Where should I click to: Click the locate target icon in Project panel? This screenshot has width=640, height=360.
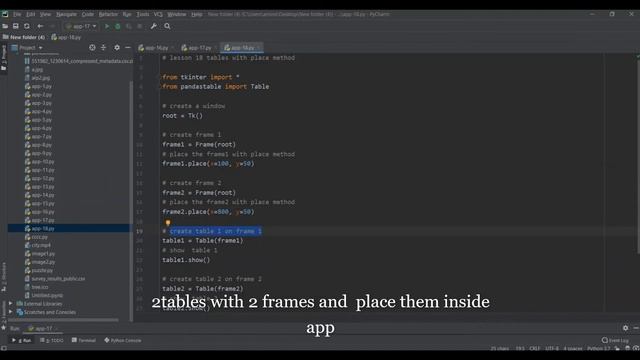coord(92,48)
